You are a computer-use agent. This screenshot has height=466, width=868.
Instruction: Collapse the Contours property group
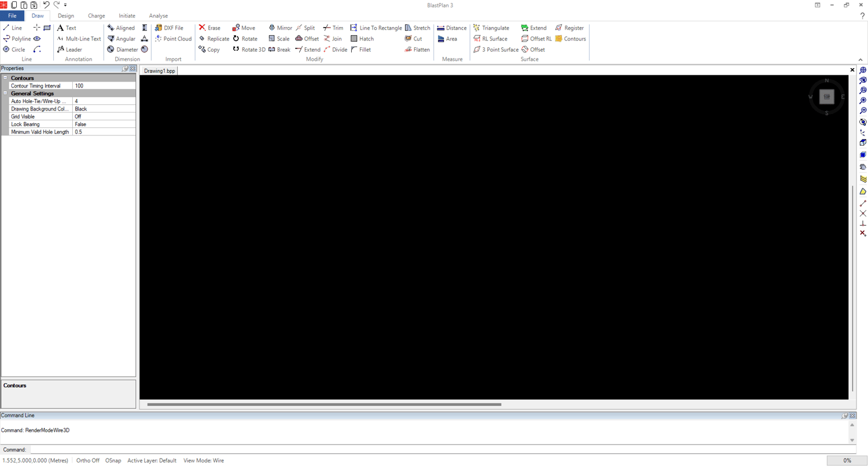[x=5, y=78]
